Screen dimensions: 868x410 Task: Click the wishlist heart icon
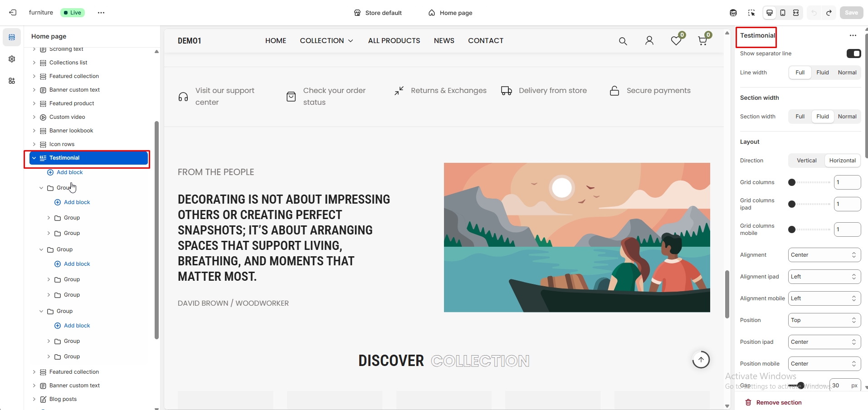[676, 41]
